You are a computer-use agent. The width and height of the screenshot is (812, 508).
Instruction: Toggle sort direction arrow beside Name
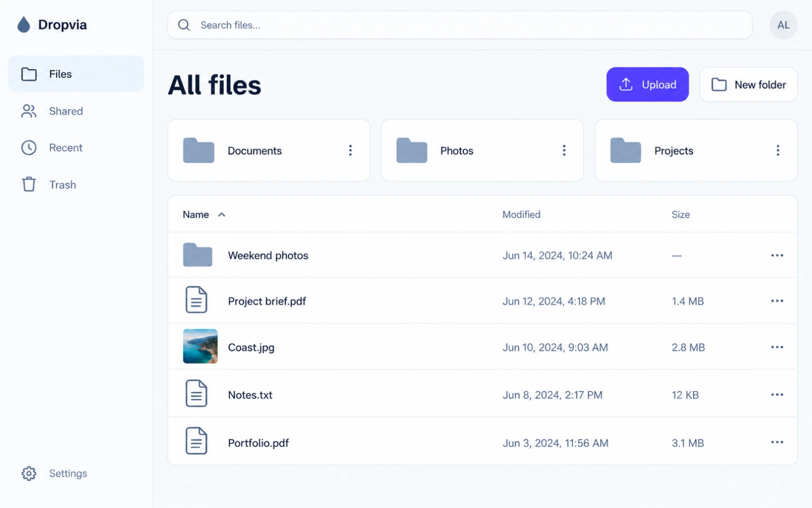[222, 215]
